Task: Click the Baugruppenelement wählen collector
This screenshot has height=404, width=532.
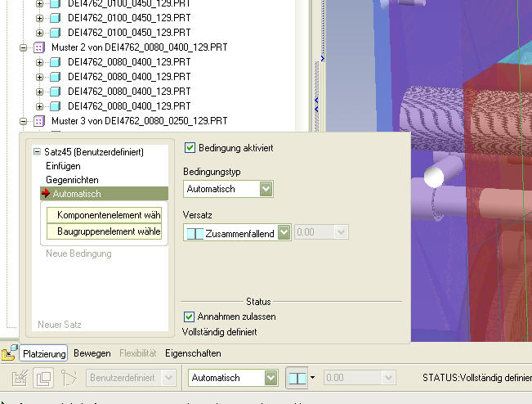Action: coord(104,231)
